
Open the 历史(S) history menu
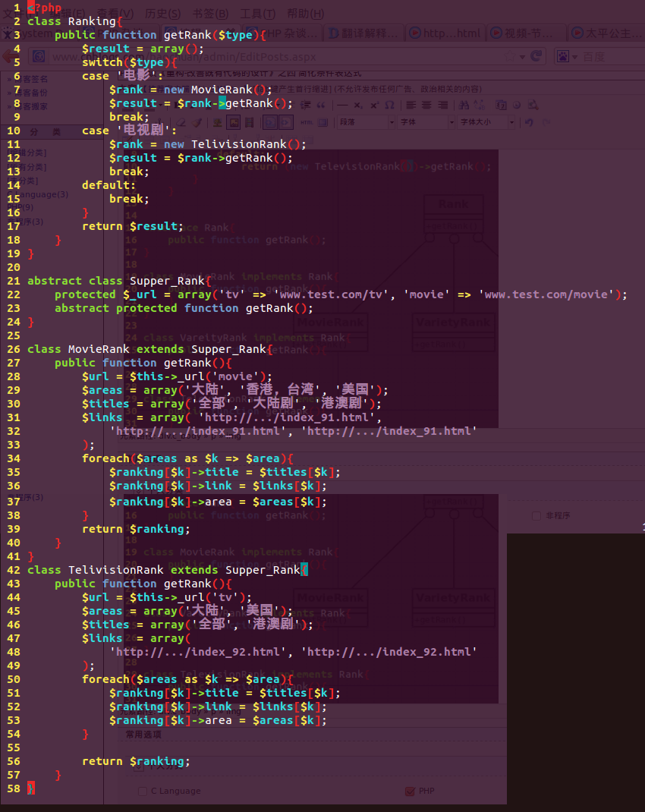[162, 14]
